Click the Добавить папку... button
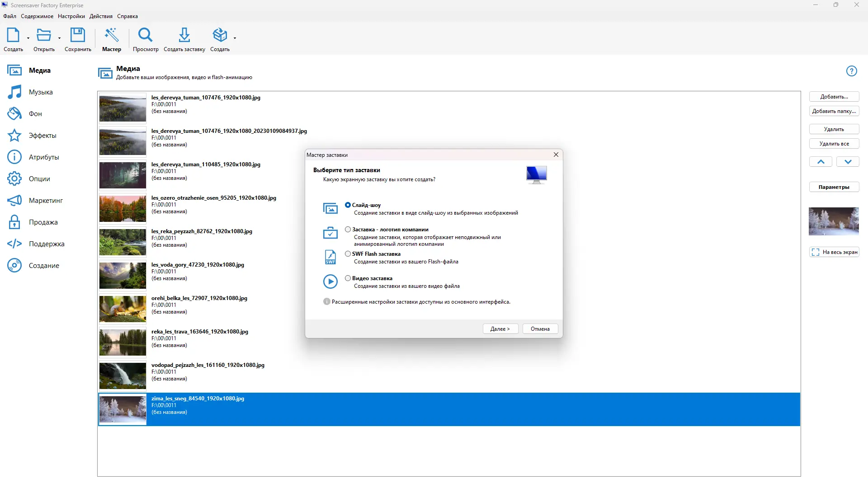Viewport: 868px width, 488px height. coord(834,111)
